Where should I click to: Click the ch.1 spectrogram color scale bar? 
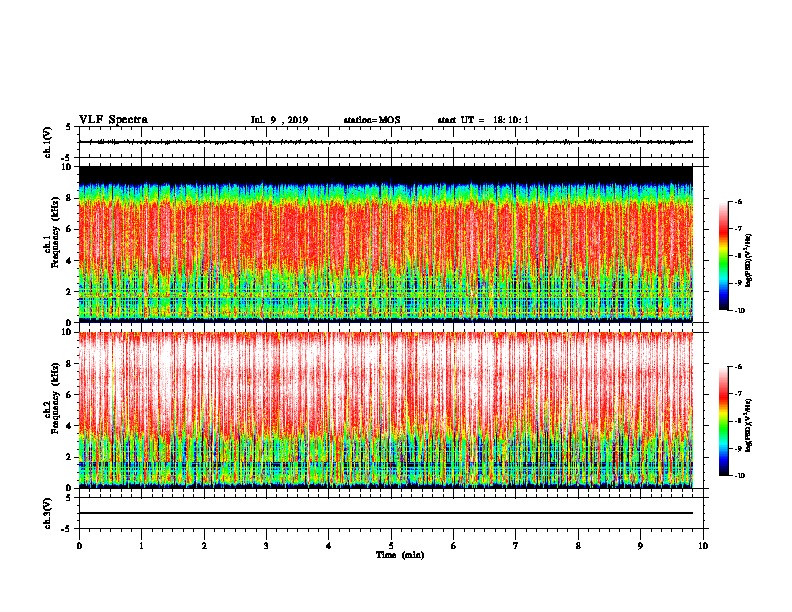tap(723, 256)
